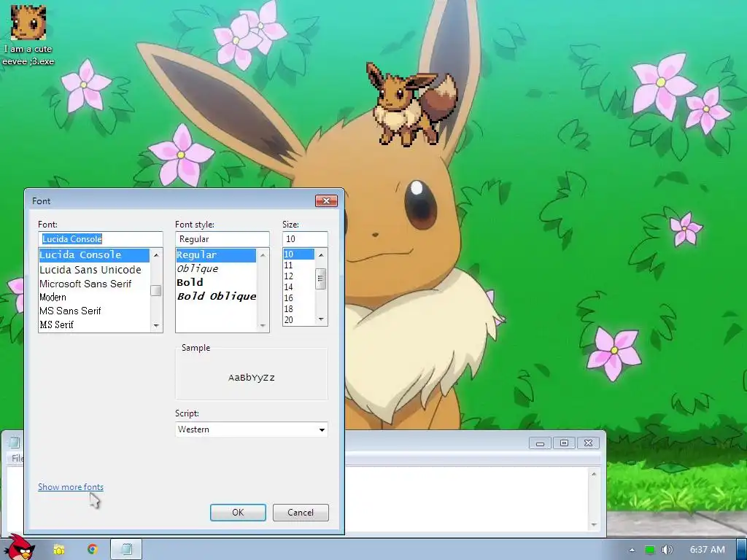This screenshot has width=747, height=560.
Task: Click the Show desktop button
Action: pos(742,550)
